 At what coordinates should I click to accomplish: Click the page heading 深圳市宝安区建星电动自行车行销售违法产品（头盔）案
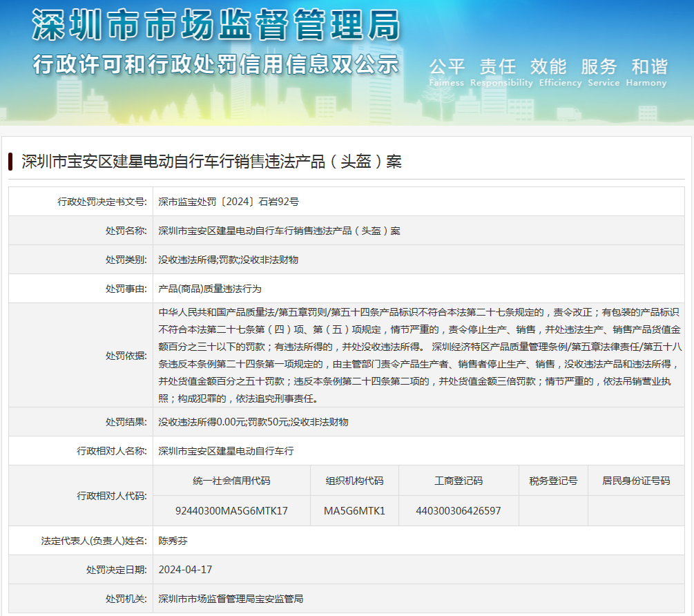(211, 162)
